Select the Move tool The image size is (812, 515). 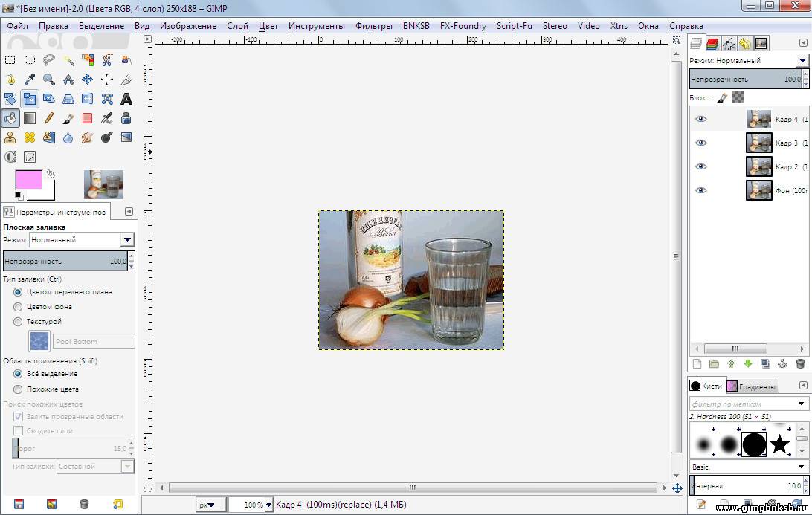[88, 80]
